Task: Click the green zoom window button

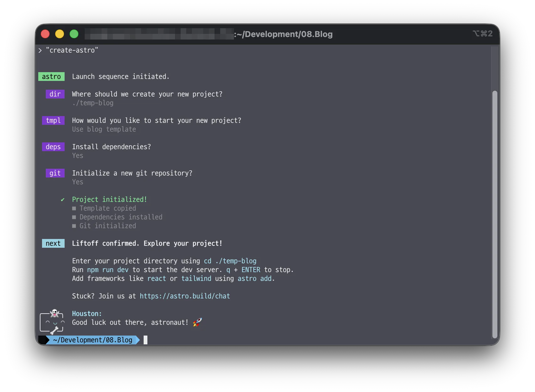Action: [x=74, y=34]
